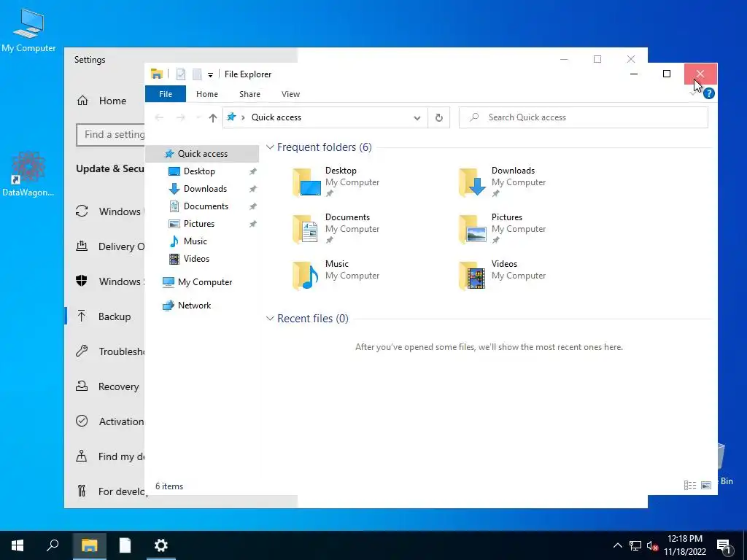Collapse the Recent files section
The width and height of the screenshot is (747, 560).
[270, 319]
